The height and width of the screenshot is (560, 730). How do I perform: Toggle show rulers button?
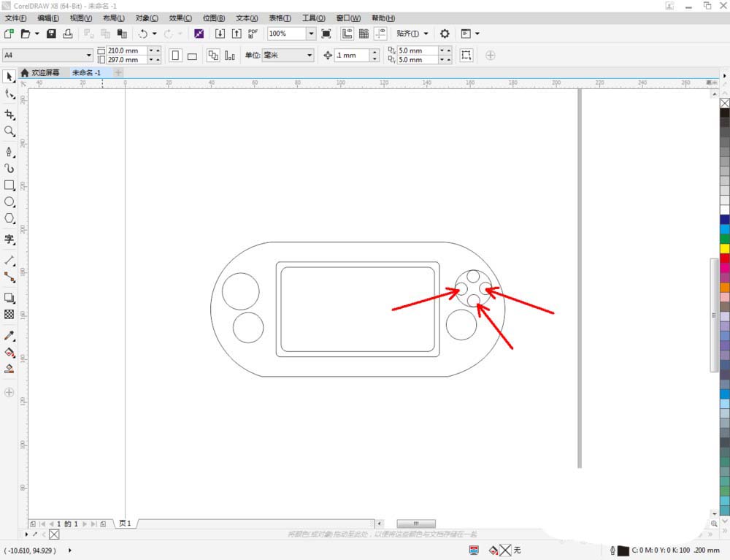click(x=347, y=34)
